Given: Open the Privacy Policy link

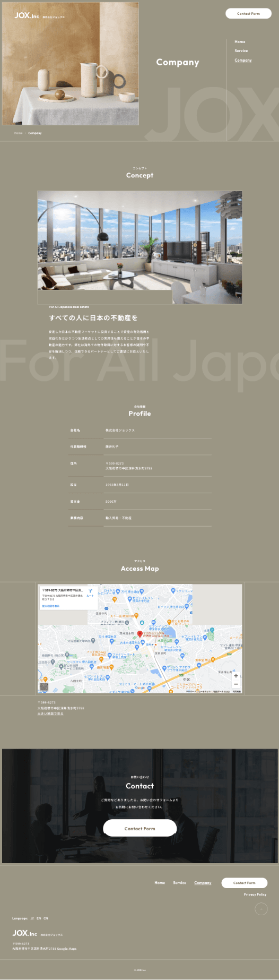Looking at the screenshot, I should pos(255,895).
